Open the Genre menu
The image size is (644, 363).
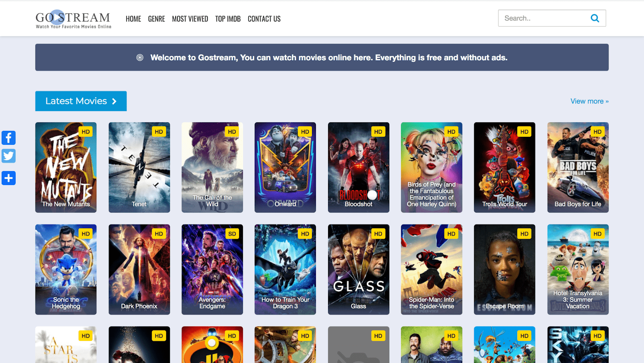click(x=157, y=19)
